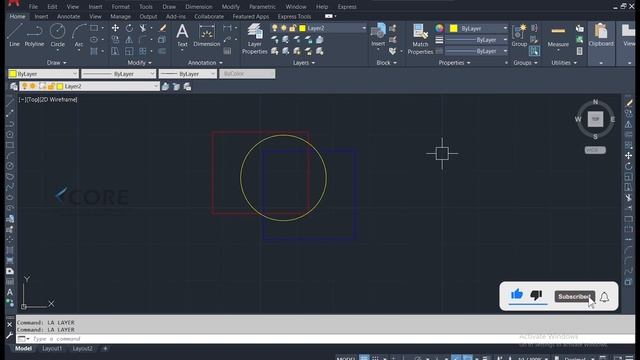Select the Dimension tool

pos(207,35)
